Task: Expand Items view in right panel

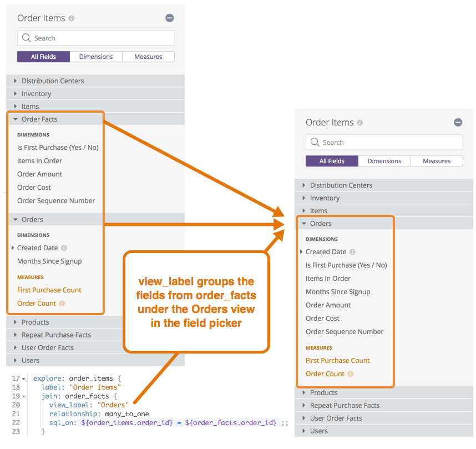Action: pyautogui.click(x=384, y=210)
